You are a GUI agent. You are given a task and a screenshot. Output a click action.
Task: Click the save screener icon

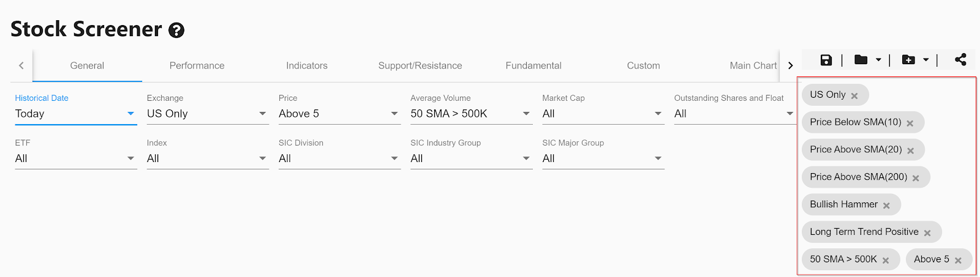click(x=826, y=60)
